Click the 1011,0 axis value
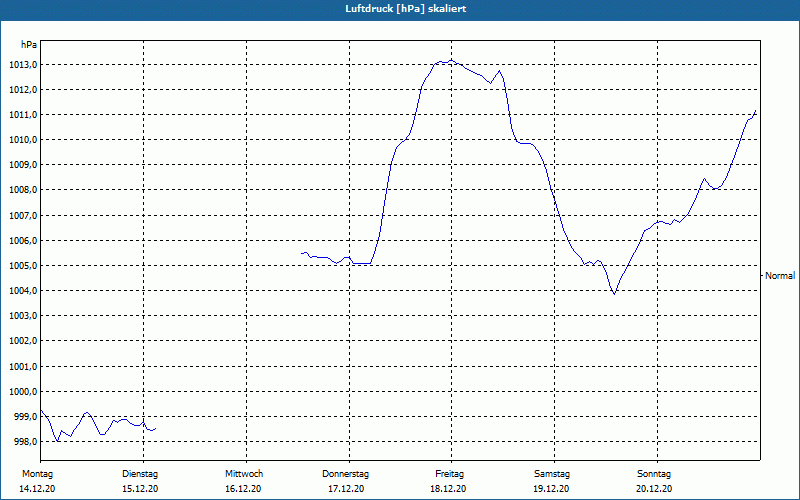The height and width of the screenshot is (500, 800). [x=23, y=115]
